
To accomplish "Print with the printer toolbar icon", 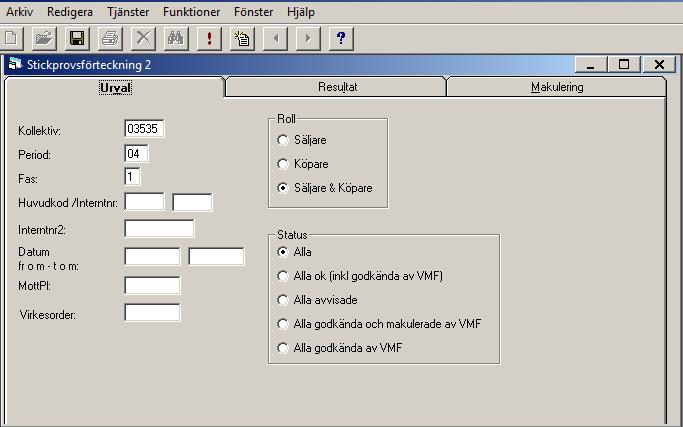I will click(x=110, y=39).
